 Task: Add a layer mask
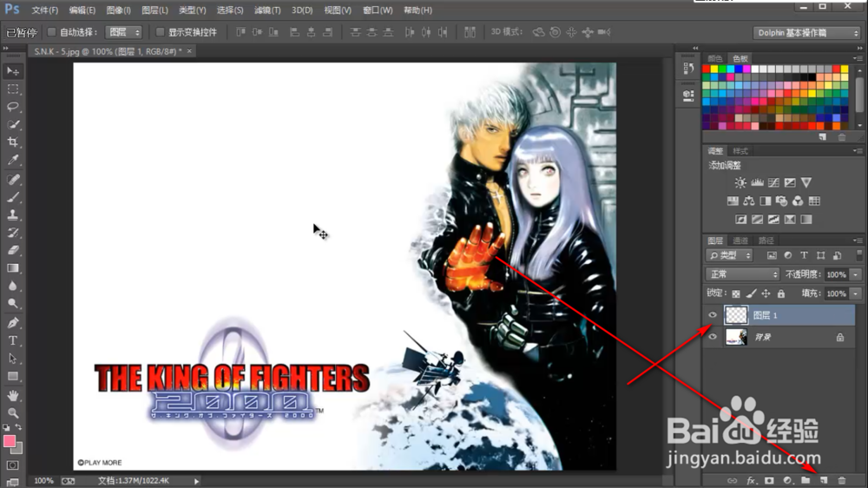(769, 480)
